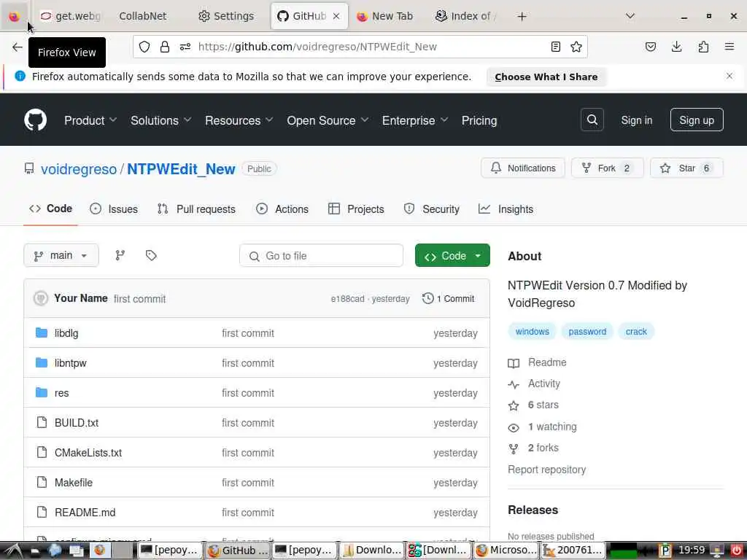Open CMakeLists.txt file

[x=88, y=453]
